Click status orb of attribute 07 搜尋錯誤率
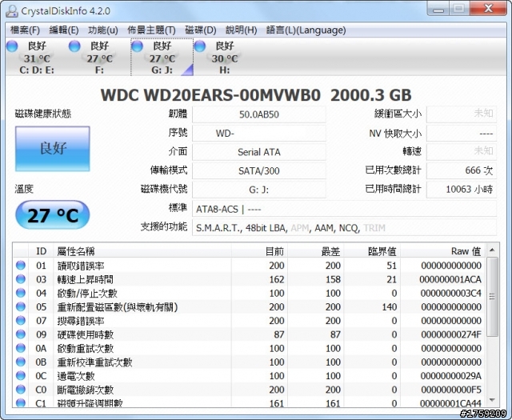Image resolution: width=512 pixels, height=420 pixels. coord(21,320)
